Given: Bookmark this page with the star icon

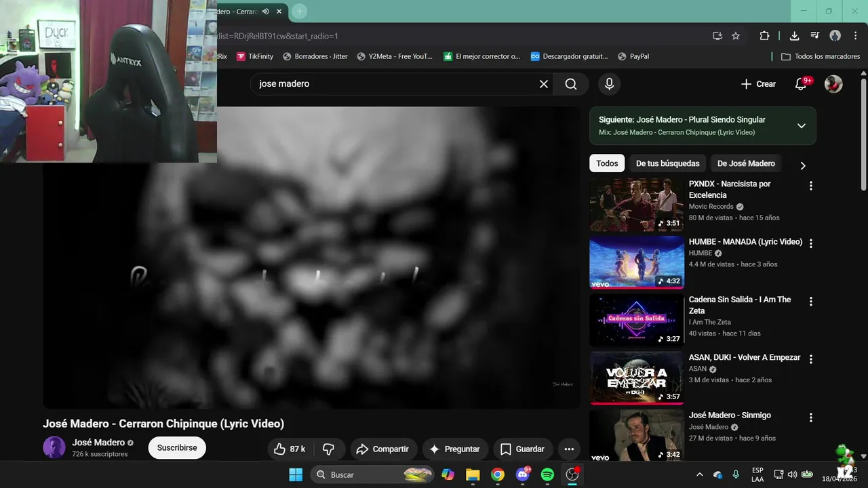Looking at the screenshot, I should tap(736, 36).
